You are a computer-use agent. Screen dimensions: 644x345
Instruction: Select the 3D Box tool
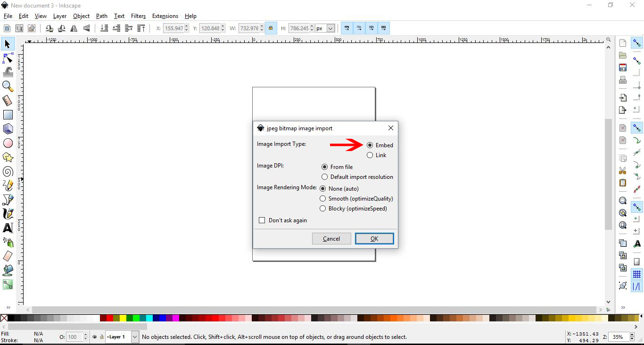pos(8,129)
